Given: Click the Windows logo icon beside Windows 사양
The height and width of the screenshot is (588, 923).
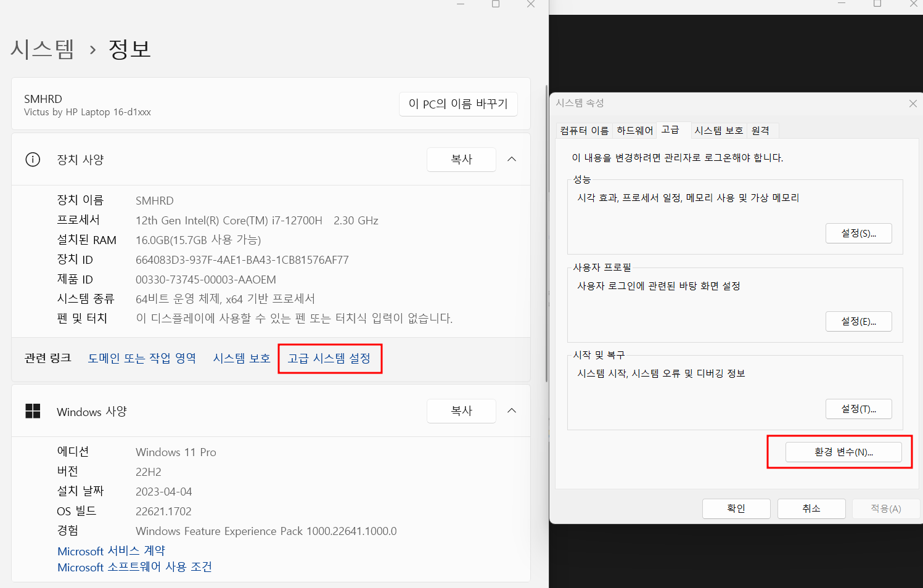Looking at the screenshot, I should coord(33,411).
